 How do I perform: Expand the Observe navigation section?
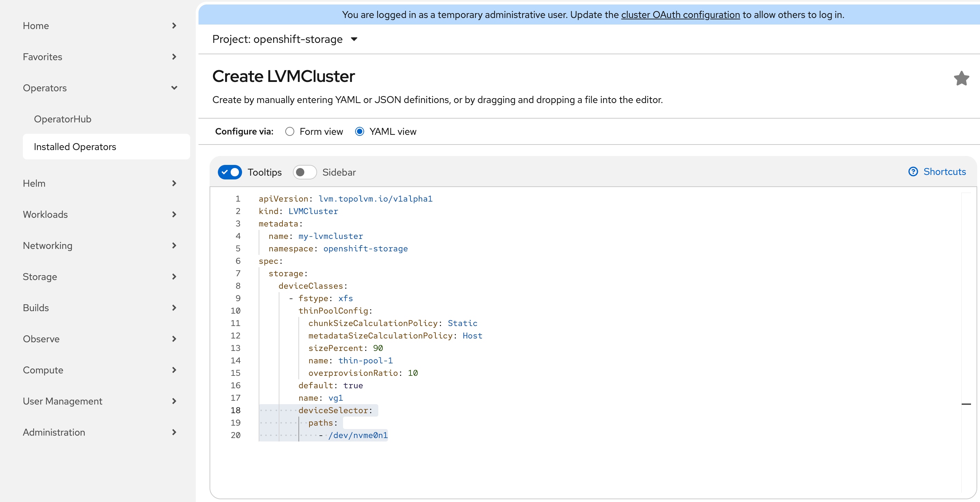pyautogui.click(x=100, y=339)
